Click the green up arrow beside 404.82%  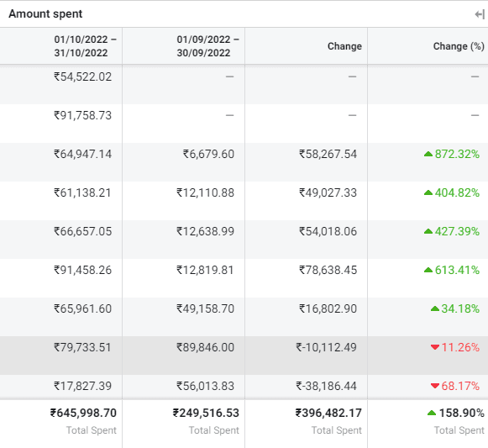pos(428,192)
